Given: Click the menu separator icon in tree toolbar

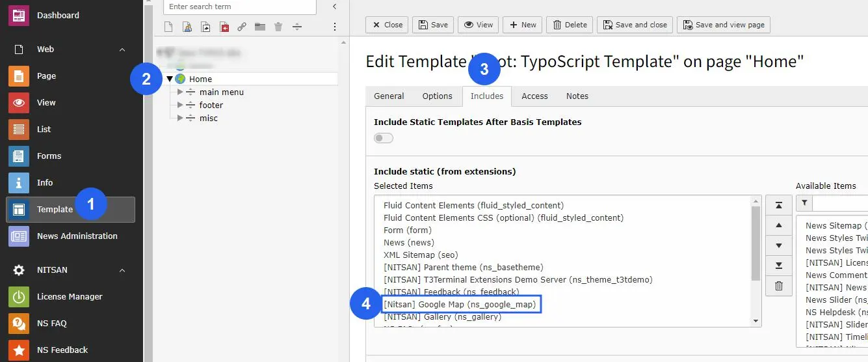Looking at the screenshot, I should tap(296, 27).
